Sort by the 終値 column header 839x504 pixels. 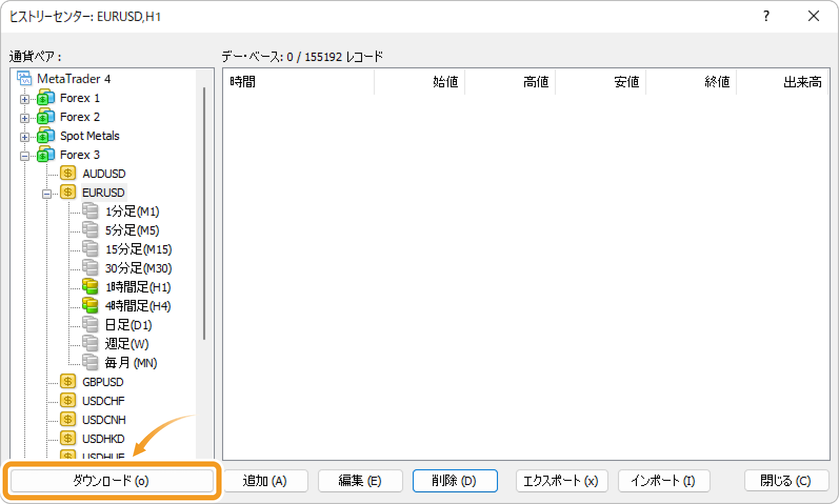[691, 82]
